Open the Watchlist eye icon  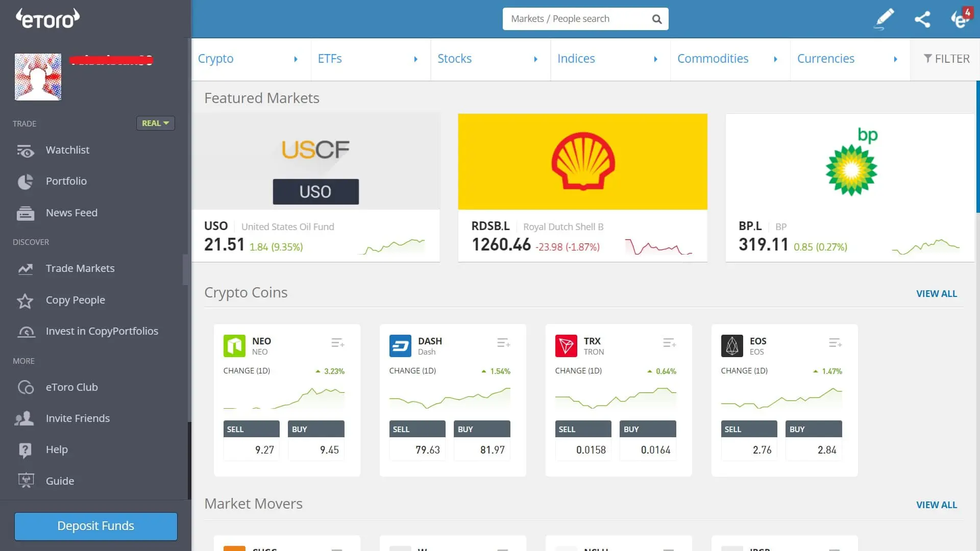pyautogui.click(x=25, y=151)
